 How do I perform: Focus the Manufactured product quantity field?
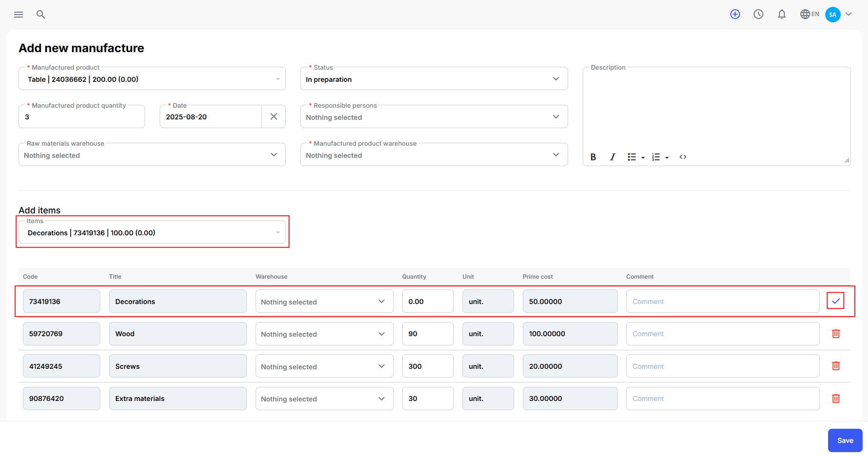click(82, 117)
